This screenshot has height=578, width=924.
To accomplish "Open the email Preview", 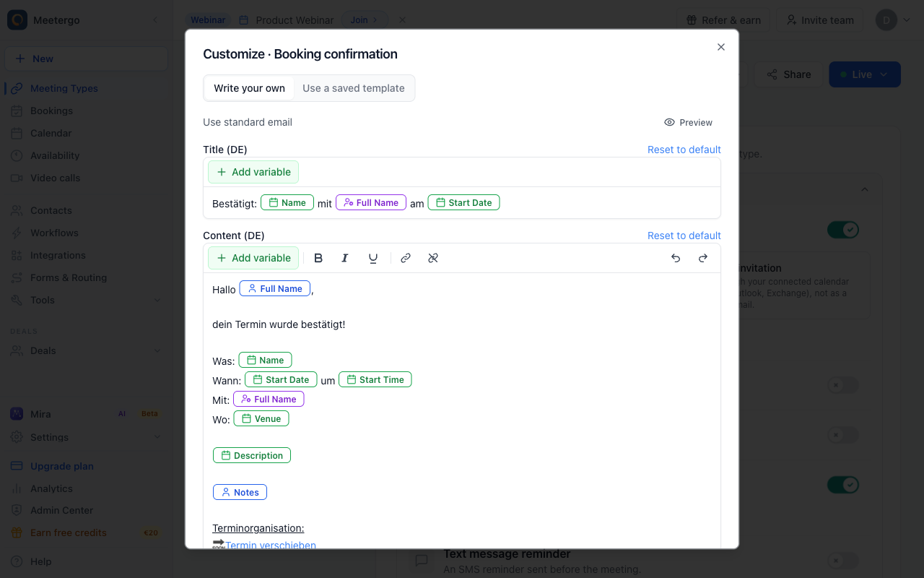I will (688, 122).
